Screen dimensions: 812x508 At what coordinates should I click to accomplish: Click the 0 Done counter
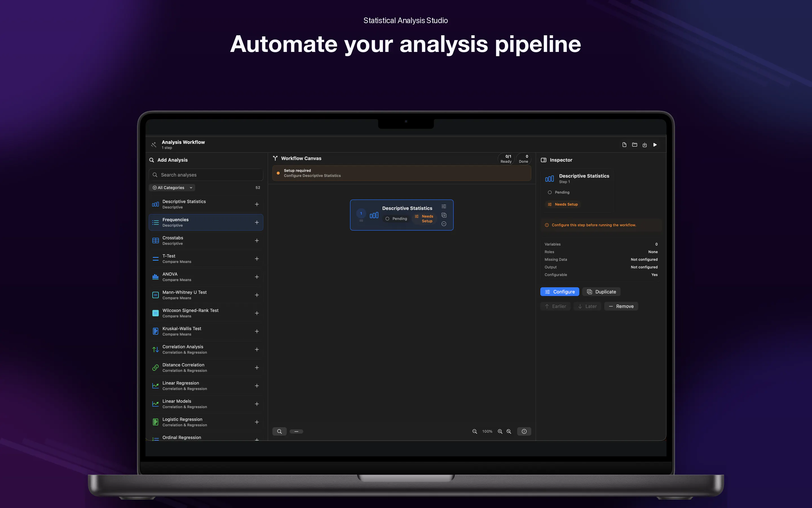tap(524, 159)
